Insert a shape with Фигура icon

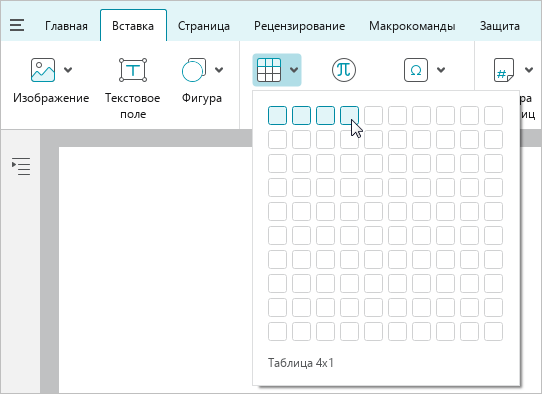coord(194,70)
